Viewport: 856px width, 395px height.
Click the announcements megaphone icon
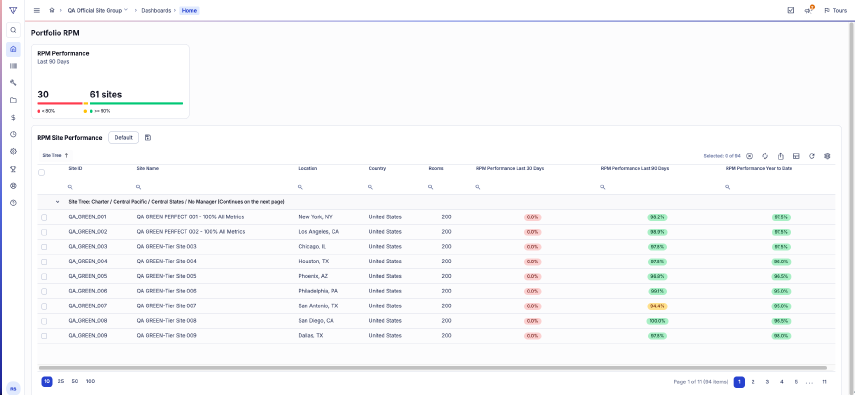tap(808, 10)
